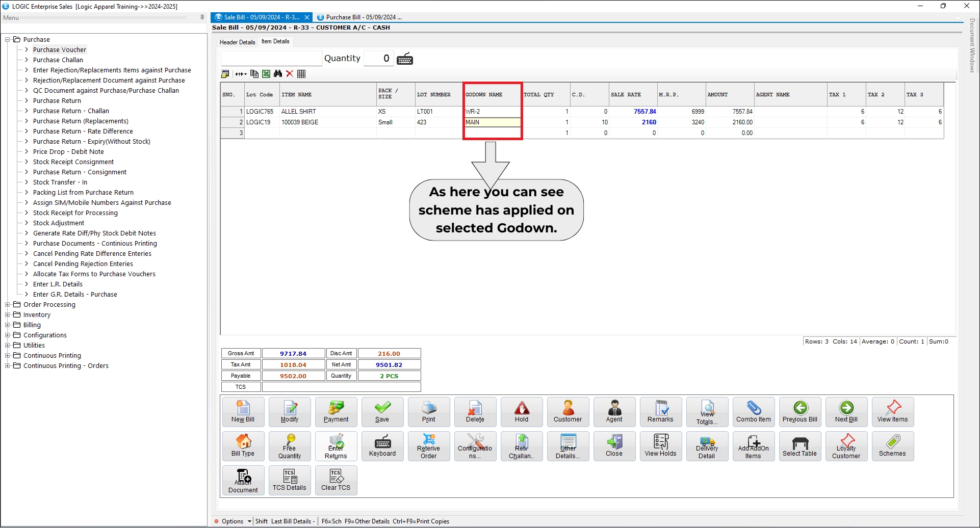Screen dimensions: 980x528
Task: Click the grid layout icon in toolbar
Action: [x=301, y=74]
